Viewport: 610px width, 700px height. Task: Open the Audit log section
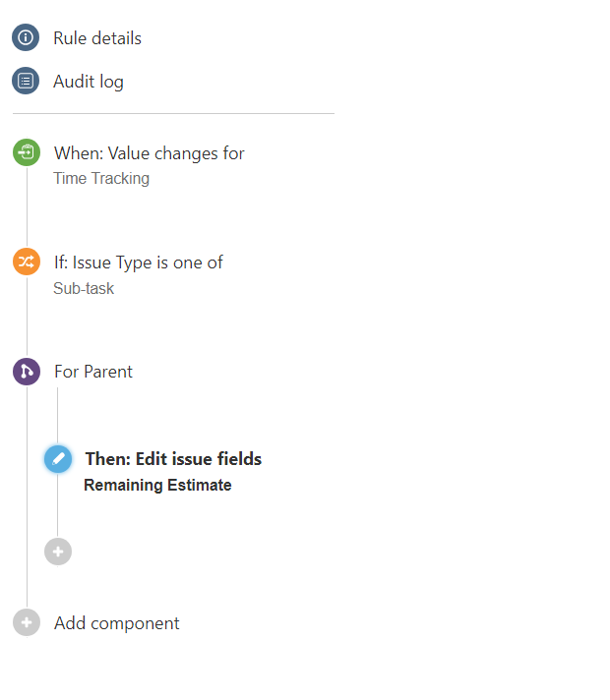[x=89, y=82]
